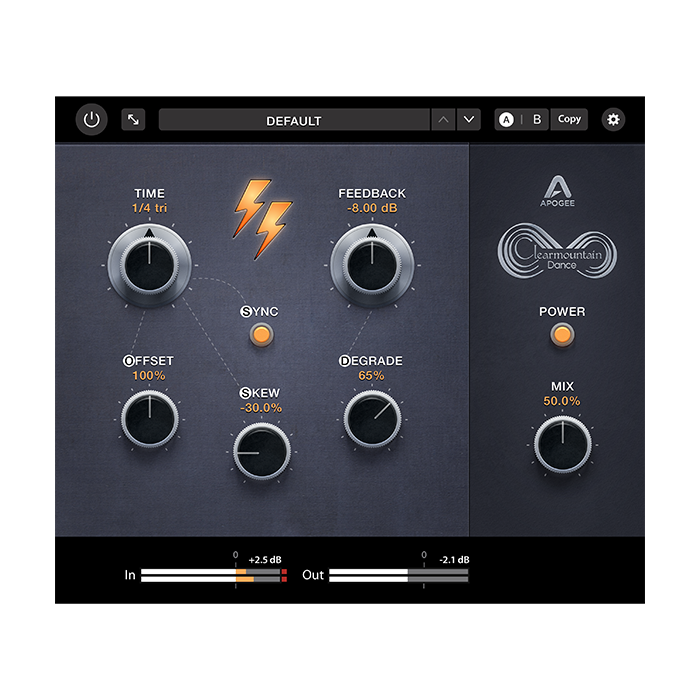700x700 pixels.
Task: Go to previous preset with up chevron
Action: click(443, 120)
